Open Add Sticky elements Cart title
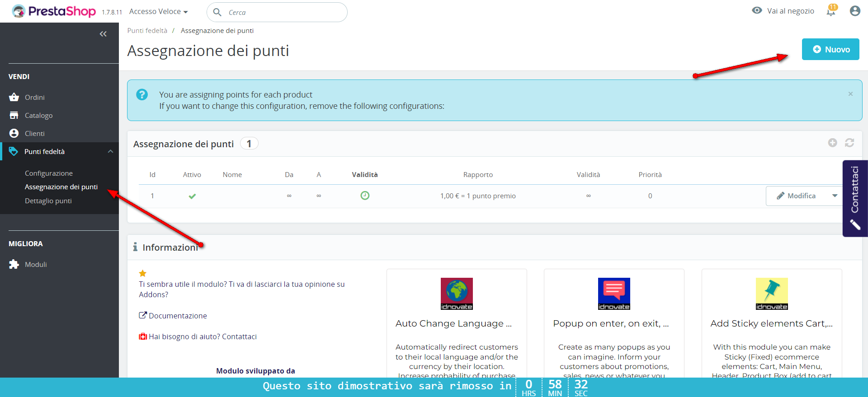868x397 pixels. pyautogui.click(x=771, y=323)
